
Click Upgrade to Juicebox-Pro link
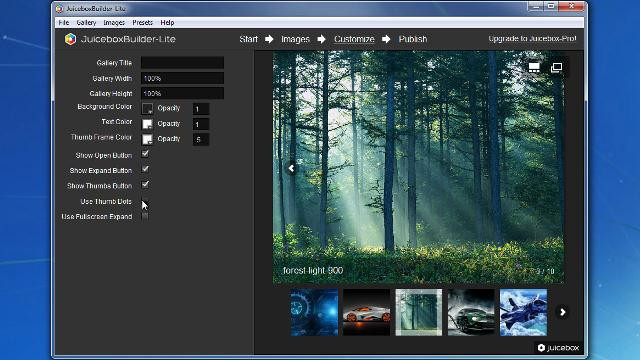532,39
